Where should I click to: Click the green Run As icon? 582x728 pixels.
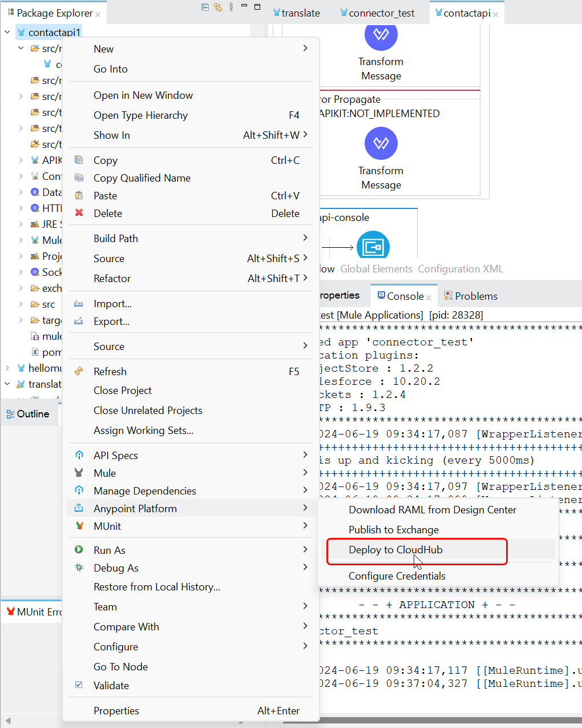[80, 550]
